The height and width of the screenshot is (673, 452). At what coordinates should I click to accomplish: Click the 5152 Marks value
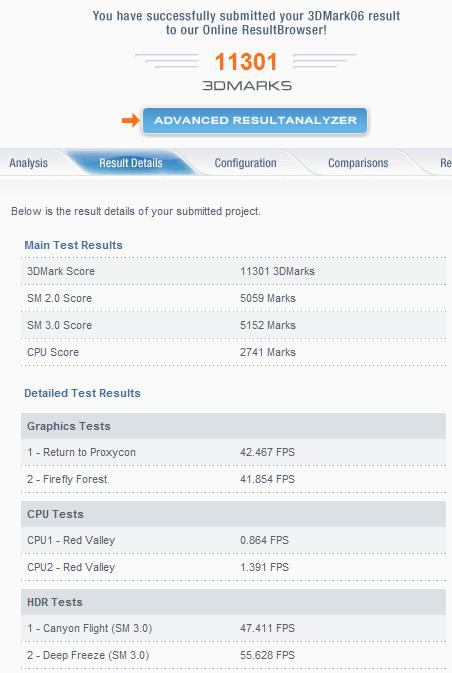pyautogui.click(x=268, y=325)
